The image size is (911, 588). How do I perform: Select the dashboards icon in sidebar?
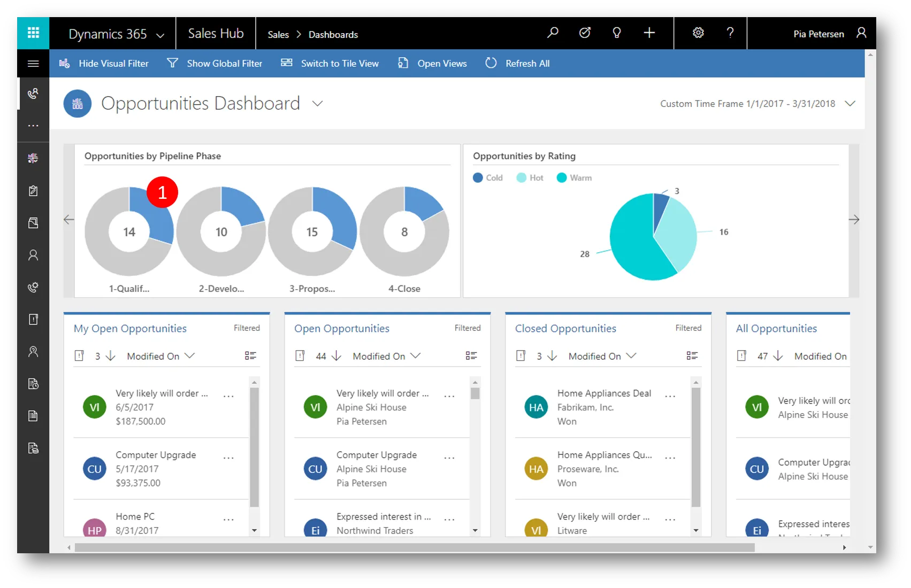(x=33, y=158)
